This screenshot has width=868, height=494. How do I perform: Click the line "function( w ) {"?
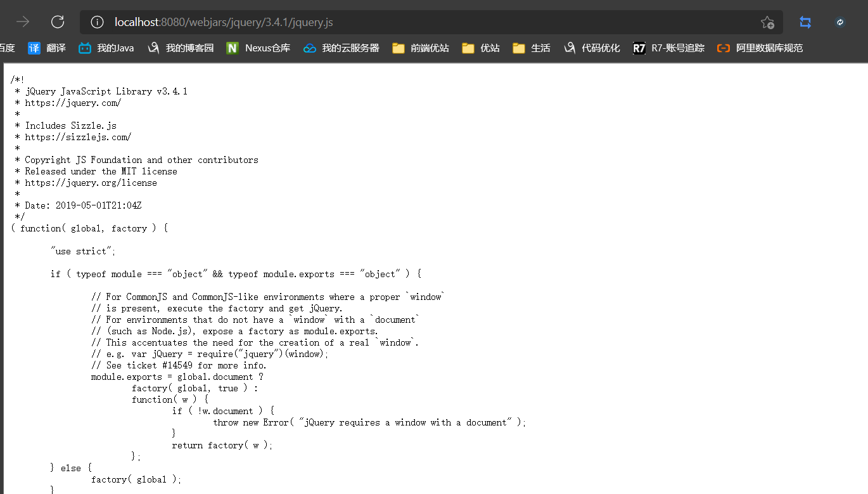tap(170, 400)
